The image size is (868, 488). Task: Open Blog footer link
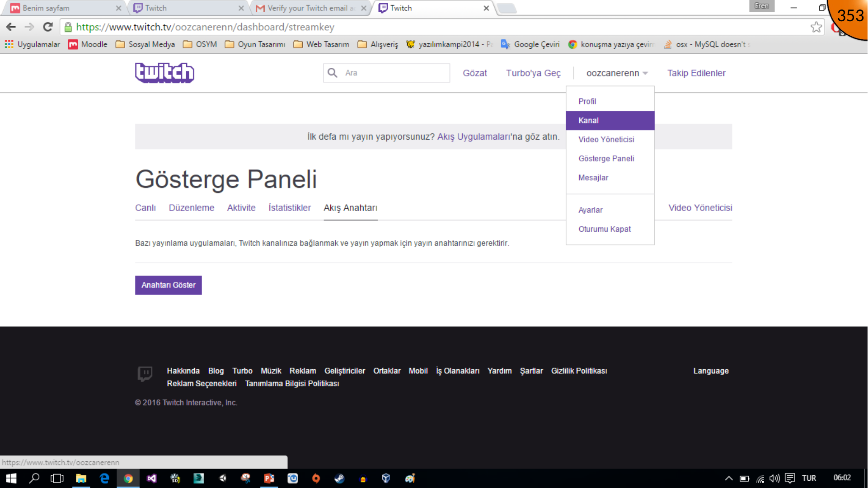point(216,371)
